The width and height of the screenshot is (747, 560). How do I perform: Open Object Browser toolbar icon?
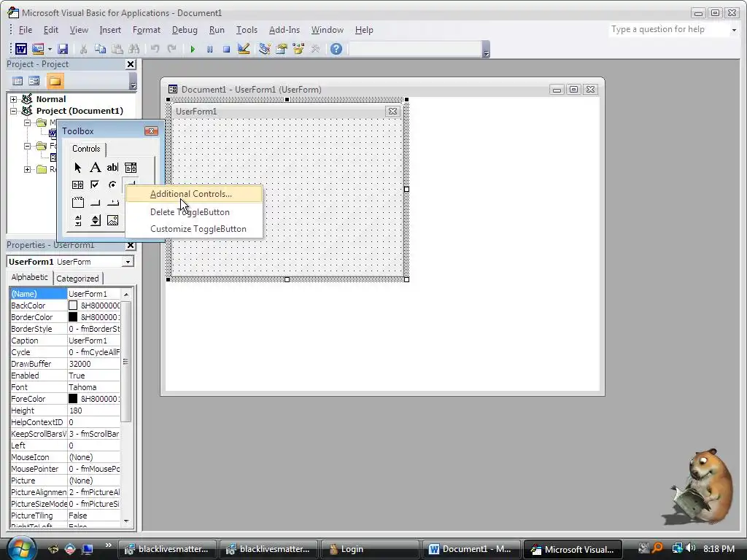coord(298,49)
